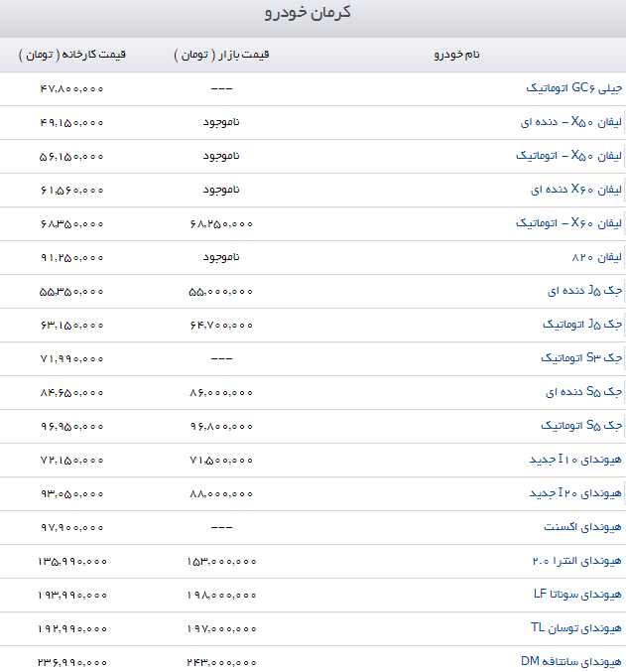
Task: Open the هیوندای I10 جدید link
Action: (575, 460)
